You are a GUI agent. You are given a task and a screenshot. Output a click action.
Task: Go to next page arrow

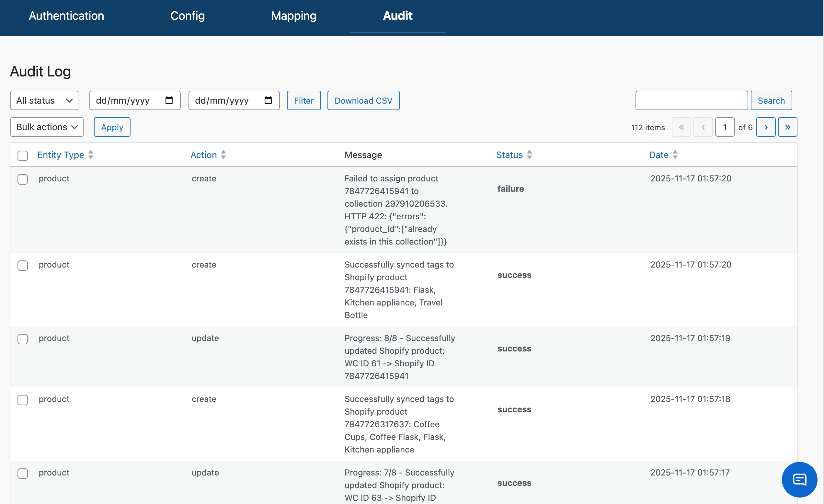(765, 127)
